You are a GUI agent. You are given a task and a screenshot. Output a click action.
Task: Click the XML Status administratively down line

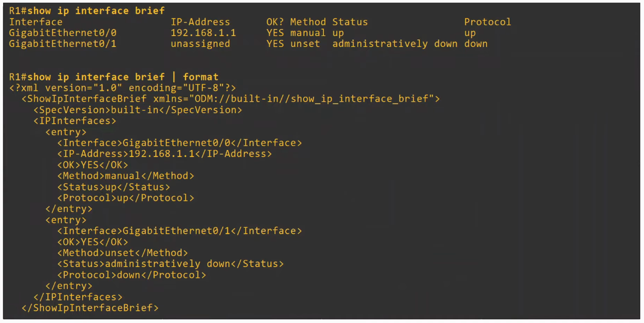(x=170, y=264)
